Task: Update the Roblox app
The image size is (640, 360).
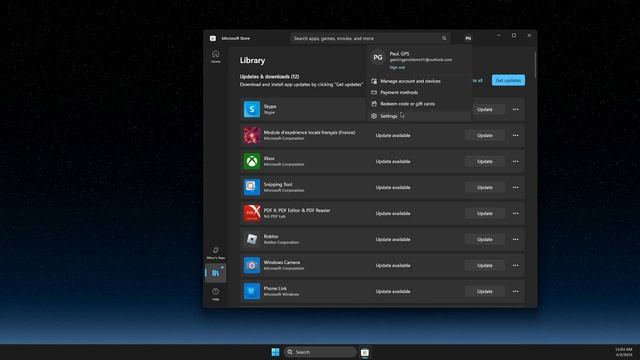Action: point(484,239)
